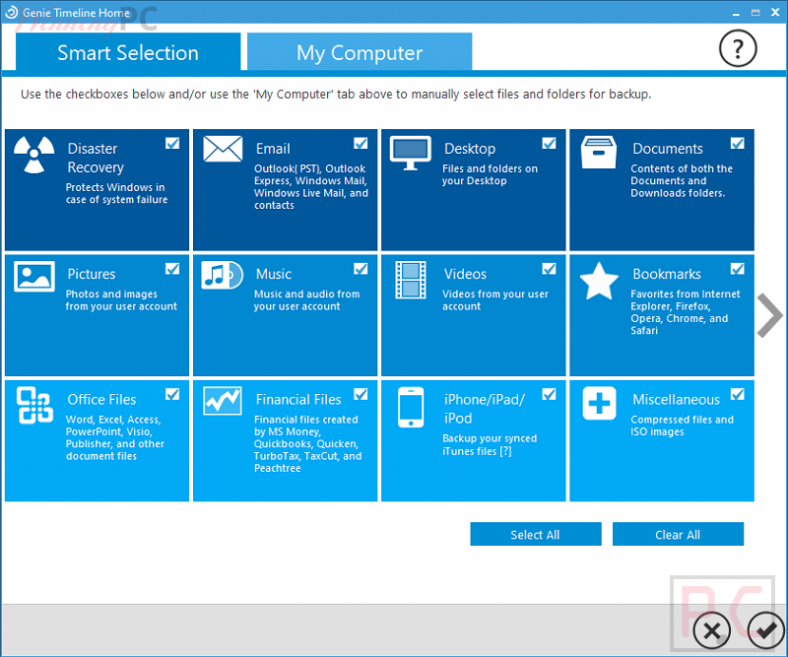
Task: Click 'Files and folders on your Desktop' text
Action: click(x=490, y=175)
